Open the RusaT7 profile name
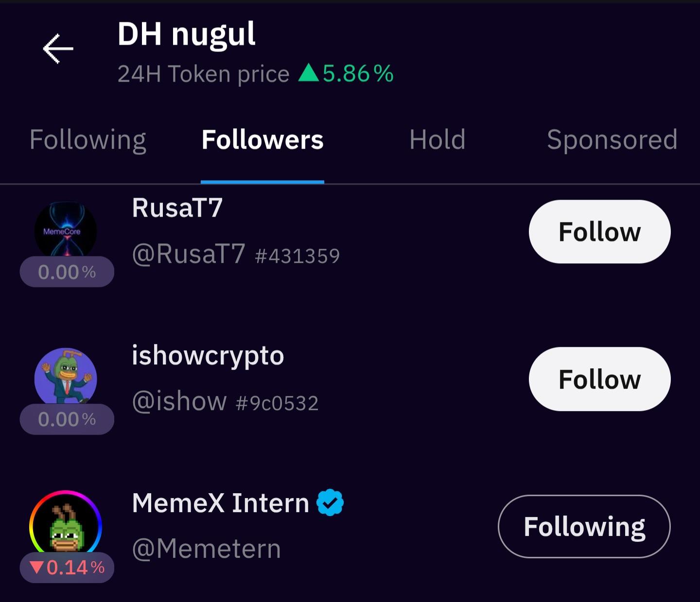Screen dimensions: 700x602 (177, 208)
